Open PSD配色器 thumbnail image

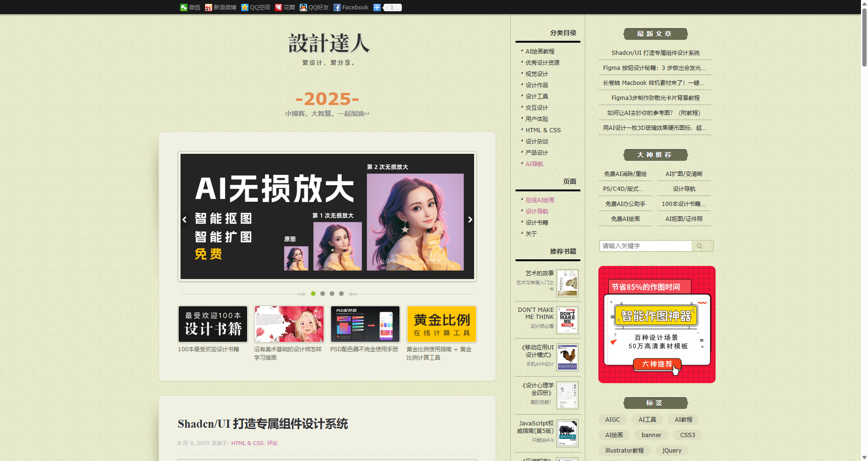click(365, 324)
